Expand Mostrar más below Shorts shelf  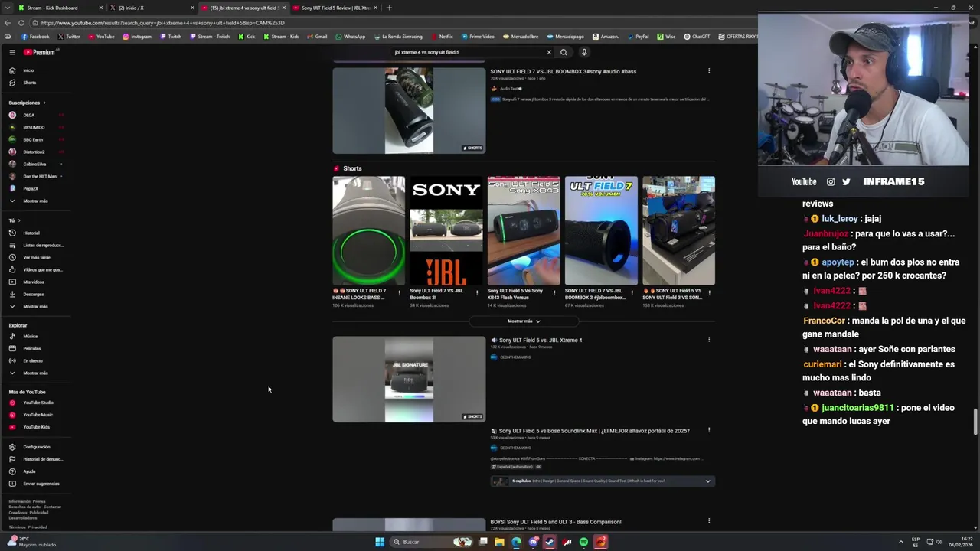point(524,321)
